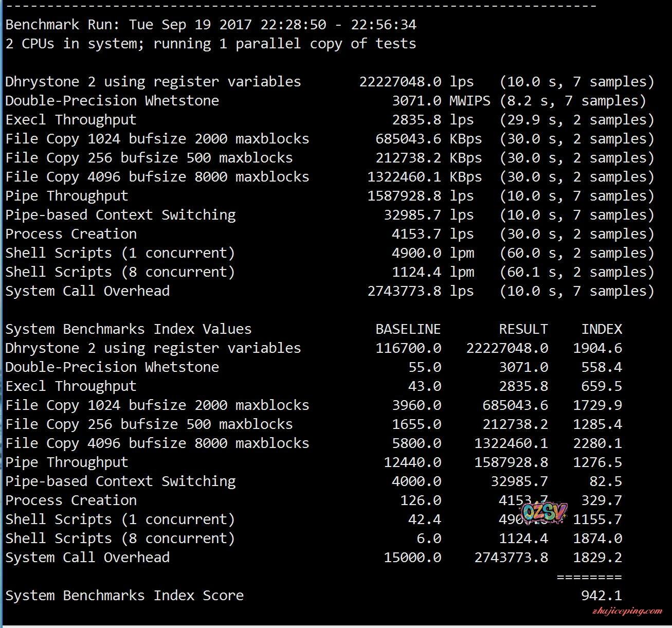The width and height of the screenshot is (672, 628).
Task: Select the 'System Benchmarks Index Values' heading
Action: [x=129, y=329]
